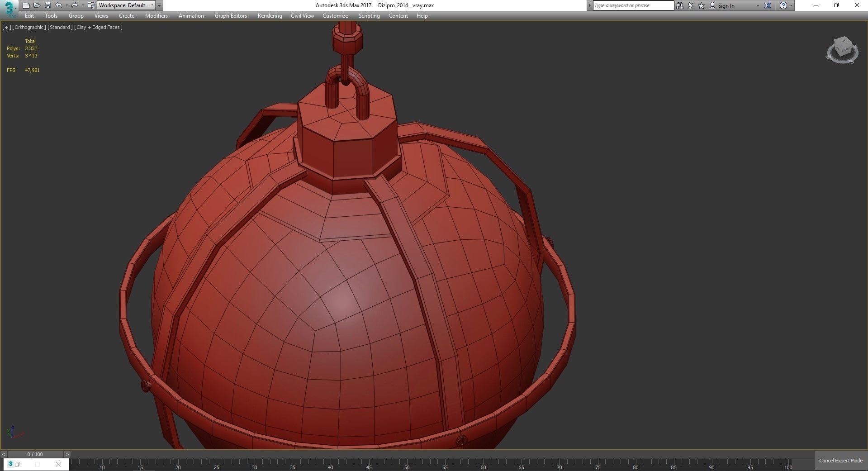Viewport: 868px width, 471px height.
Task: Open the Communication Center satellite icon
Action: 691,5
